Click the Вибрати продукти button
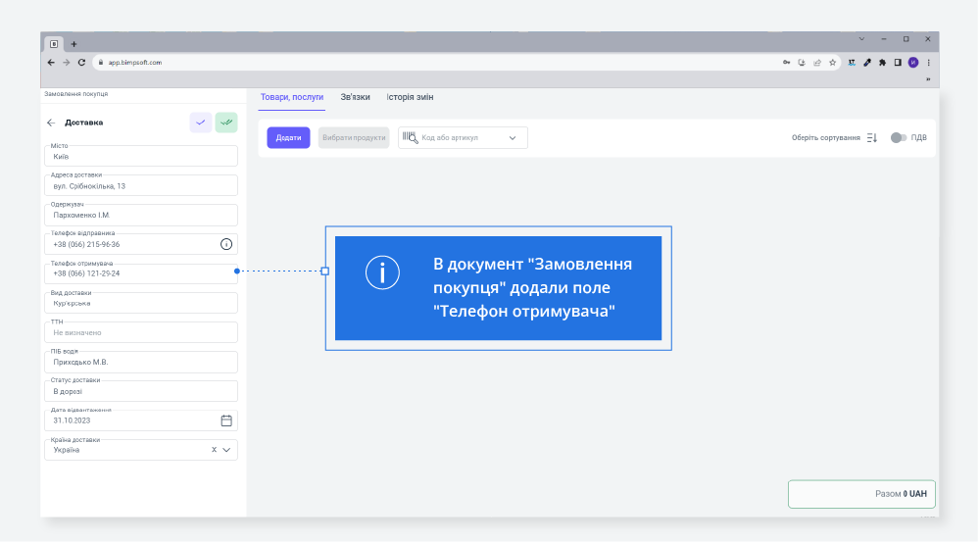980x543 pixels. [x=354, y=138]
